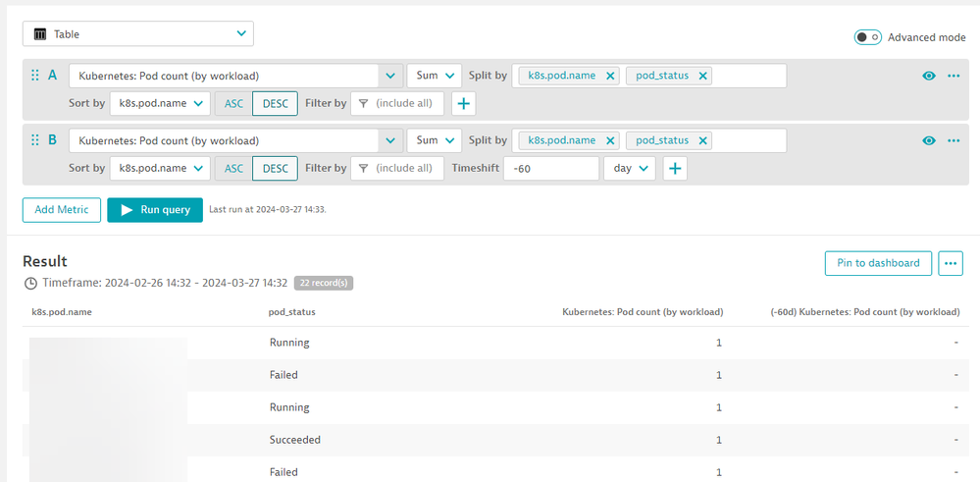Image resolution: width=980 pixels, height=482 pixels.
Task: Open more options menu for metric A
Action: click(954, 76)
